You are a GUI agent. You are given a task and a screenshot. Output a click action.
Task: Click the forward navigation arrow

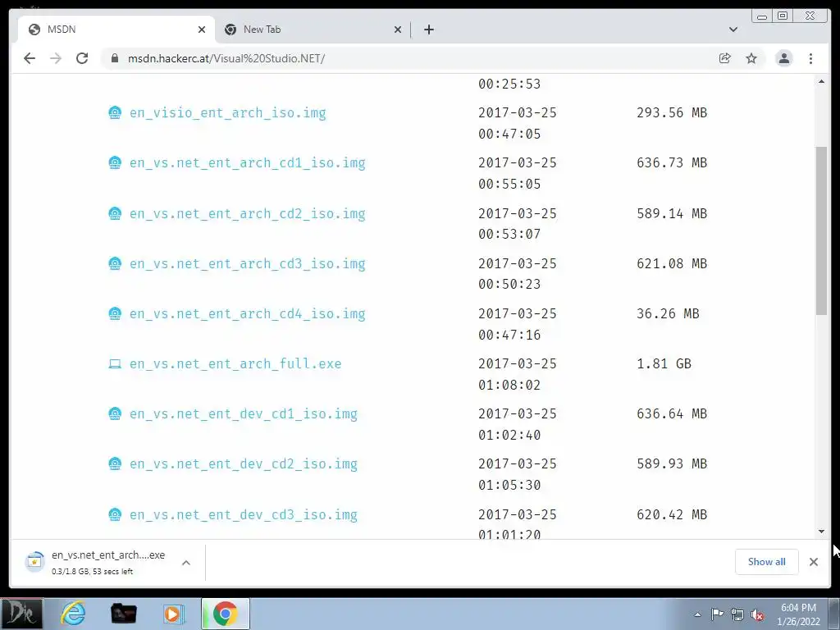[56, 58]
